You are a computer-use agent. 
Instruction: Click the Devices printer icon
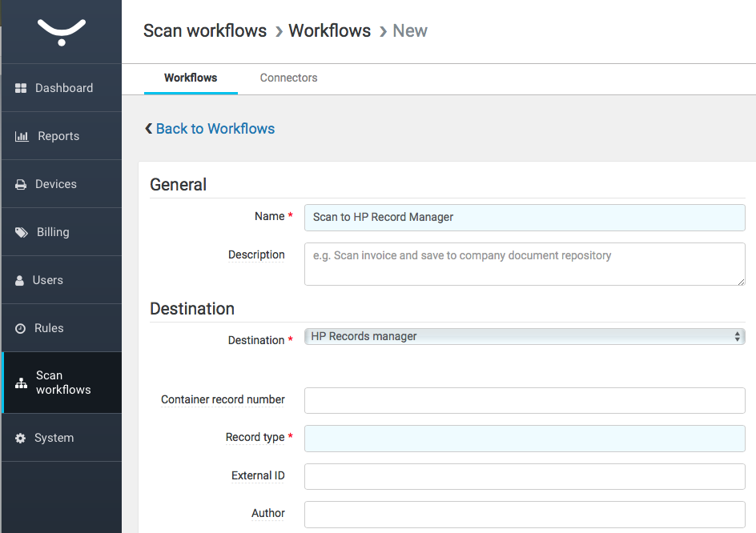(x=21, y=184)
